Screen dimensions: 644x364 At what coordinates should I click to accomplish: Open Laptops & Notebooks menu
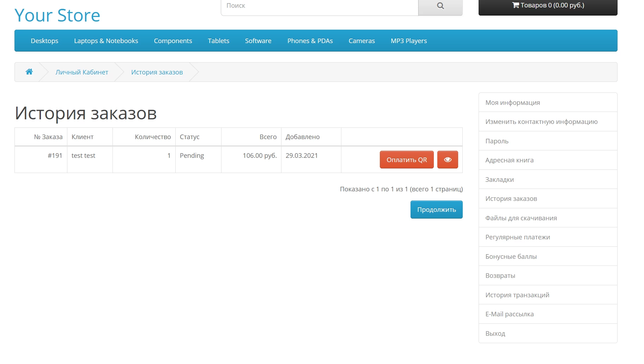106,41
